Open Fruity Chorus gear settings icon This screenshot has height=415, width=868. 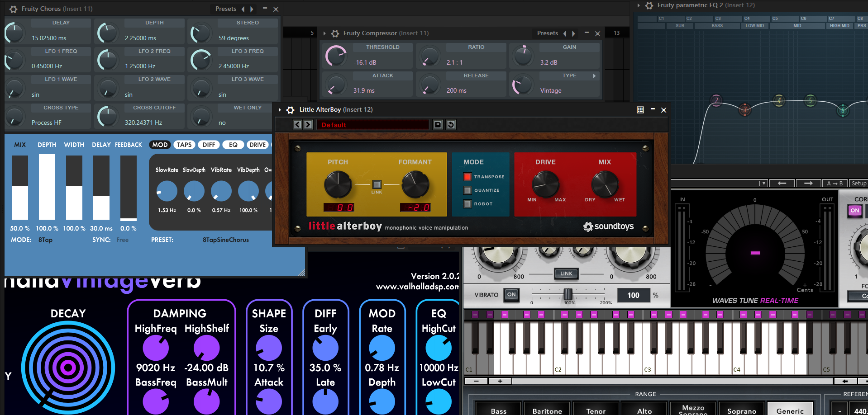[x=14, y=9]
